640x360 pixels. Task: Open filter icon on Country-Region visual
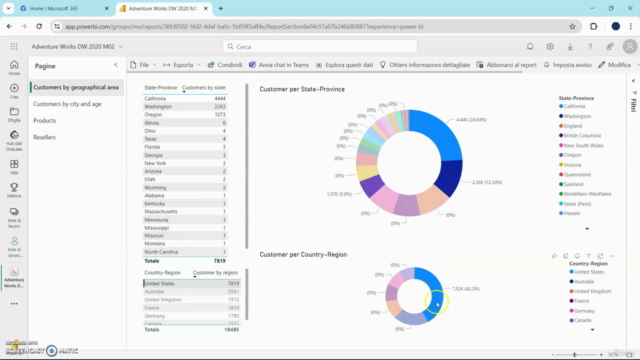[589, 256]
